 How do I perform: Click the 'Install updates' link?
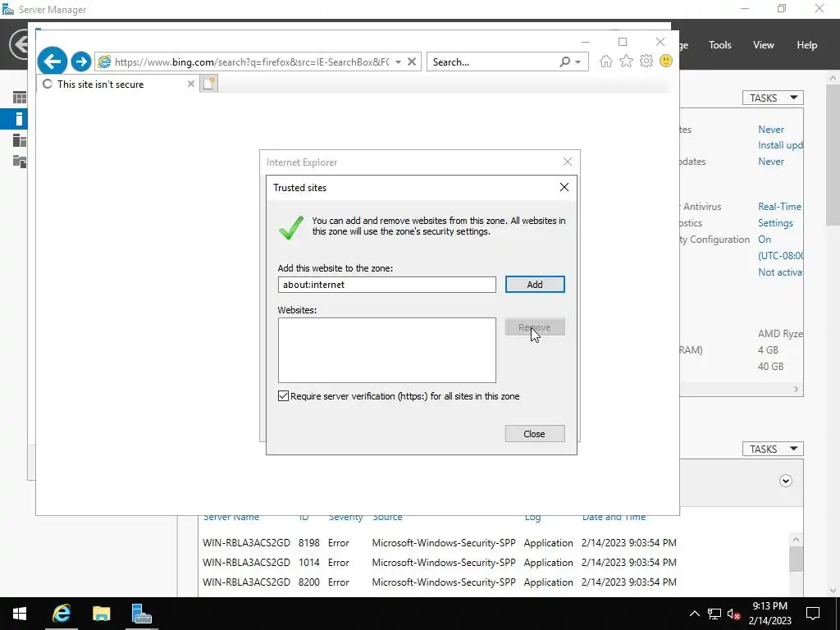(780, 145)
